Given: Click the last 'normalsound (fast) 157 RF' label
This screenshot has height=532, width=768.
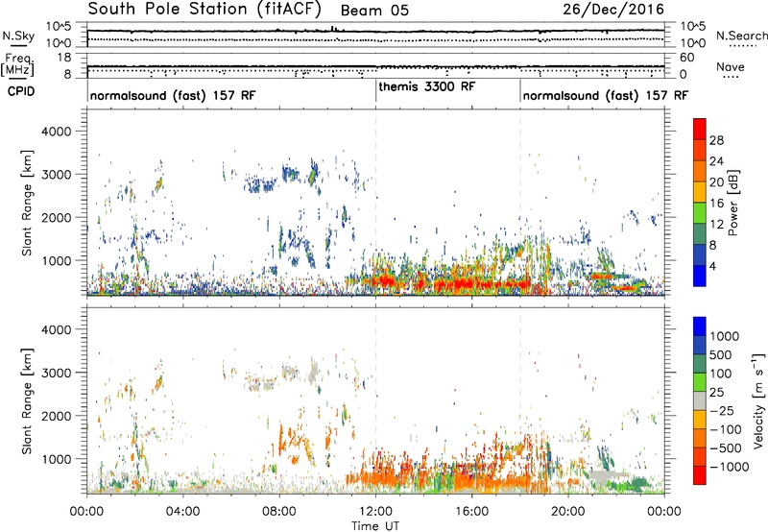Looking at the screenshot, I should pos(606,95).
